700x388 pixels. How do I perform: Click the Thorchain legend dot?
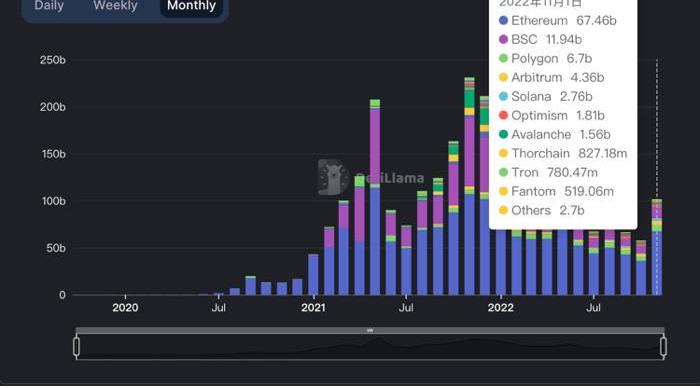pos(503,153)
